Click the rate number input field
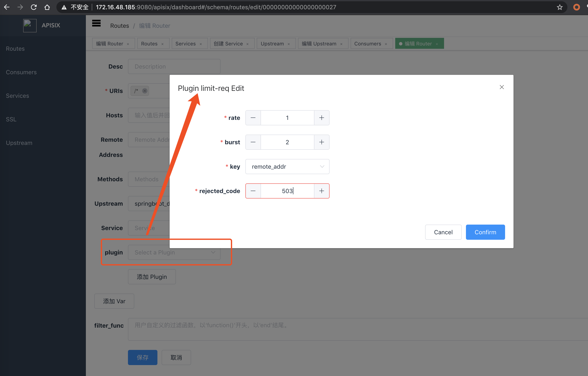Screen dimensions: 588x376 click(287, 118)
